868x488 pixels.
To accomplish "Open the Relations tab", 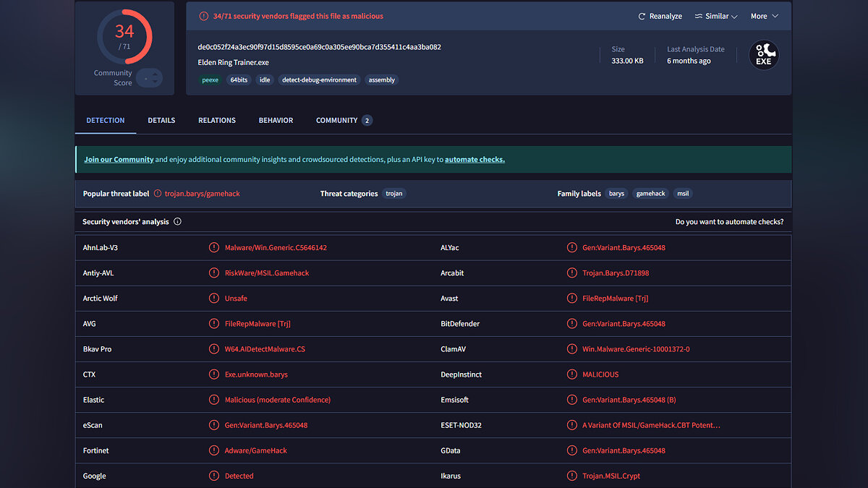I will tap(217, 120).
